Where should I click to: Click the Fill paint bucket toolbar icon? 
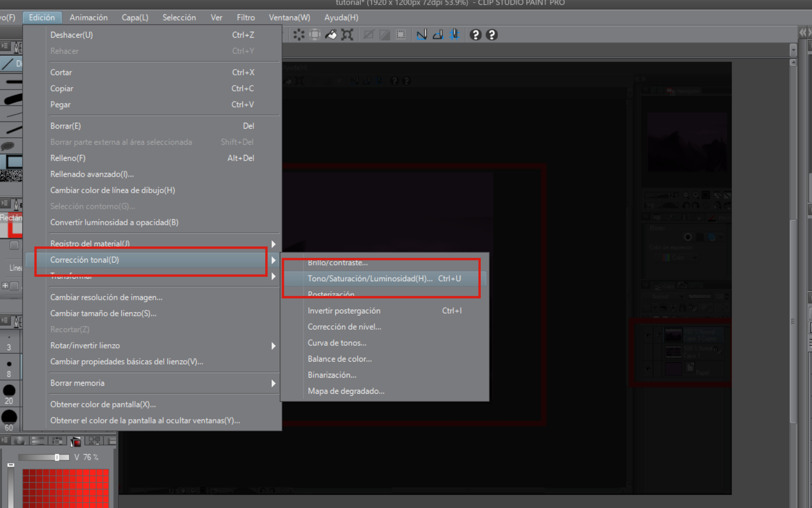tap(331, 35)
